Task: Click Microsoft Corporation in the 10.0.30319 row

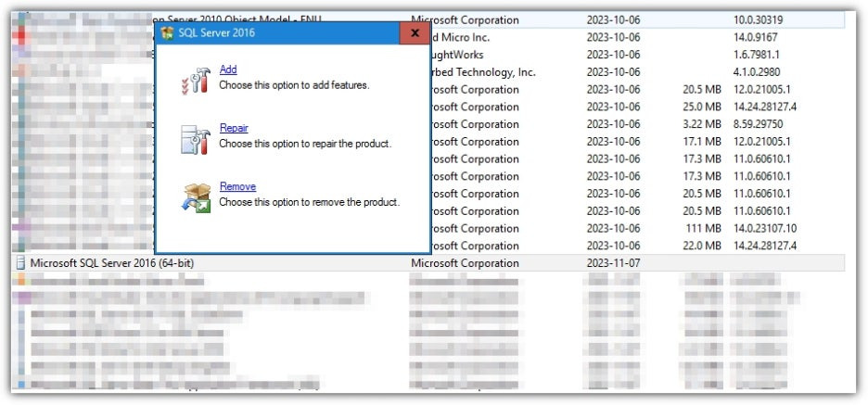Action: (465, 20)
